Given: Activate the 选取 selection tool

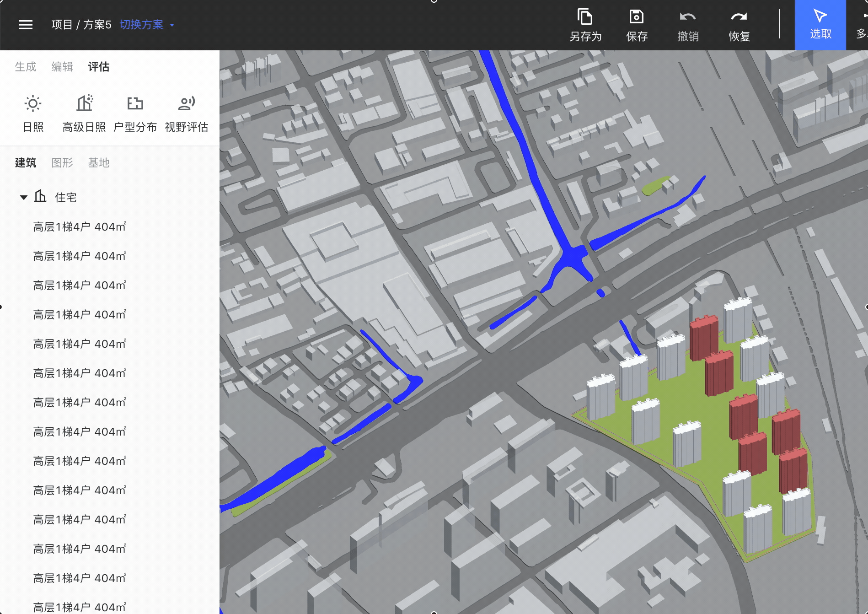Looking at the screenshot, I should tap(820, 25).
